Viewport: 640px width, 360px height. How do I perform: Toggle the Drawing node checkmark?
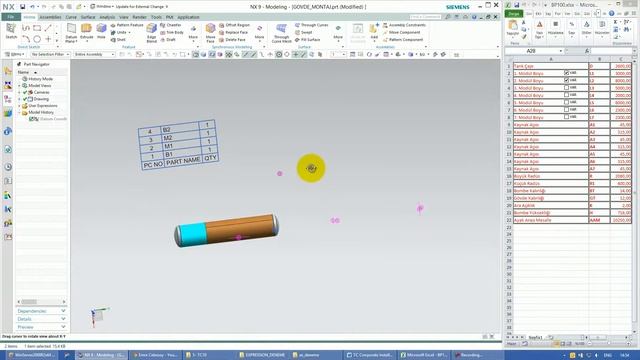(25, 99)
